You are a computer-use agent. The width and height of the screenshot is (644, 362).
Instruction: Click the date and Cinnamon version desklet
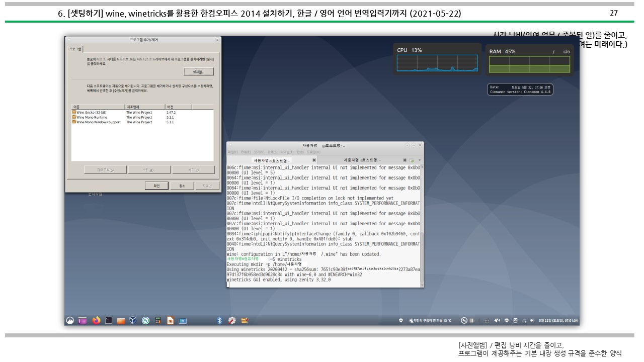[x=520, y=89]
